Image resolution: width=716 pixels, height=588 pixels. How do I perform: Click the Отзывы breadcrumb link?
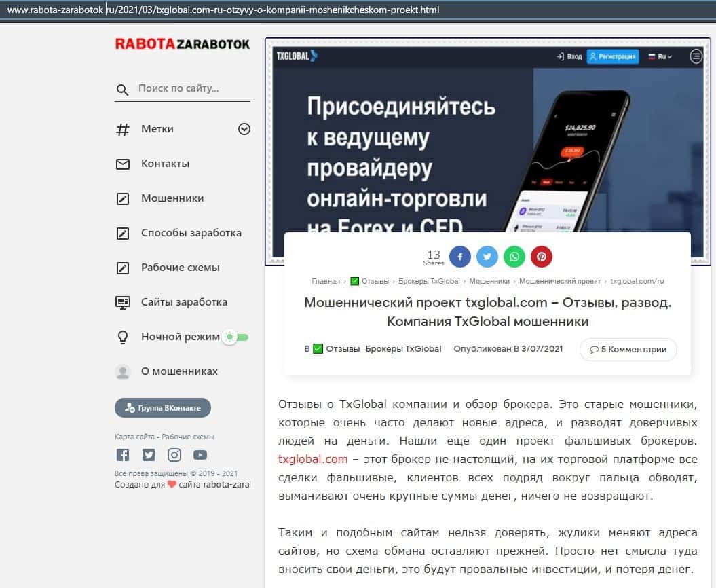coord(375,281)
